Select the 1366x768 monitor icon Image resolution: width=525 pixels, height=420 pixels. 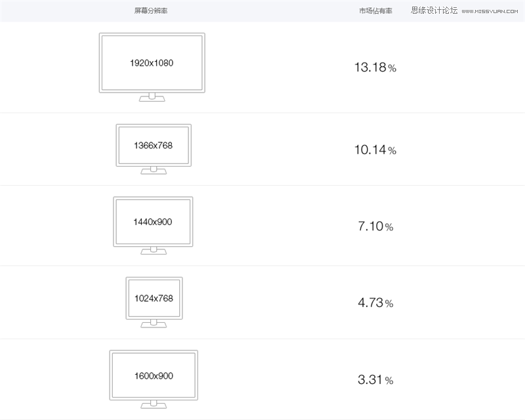coord(154,150)
